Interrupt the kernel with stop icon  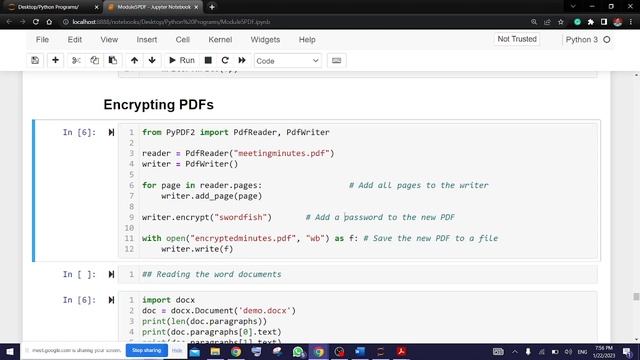pos(208,60)
